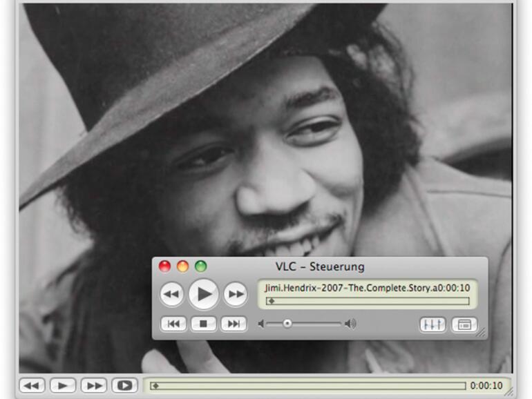
Task: Click rewind in the video window bottom bar
Action: click(x=32, y=385)
